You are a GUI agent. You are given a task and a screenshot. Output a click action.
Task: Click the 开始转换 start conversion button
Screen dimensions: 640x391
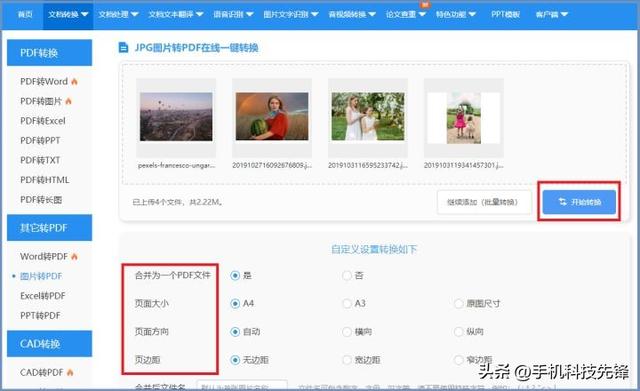point(579,202)
